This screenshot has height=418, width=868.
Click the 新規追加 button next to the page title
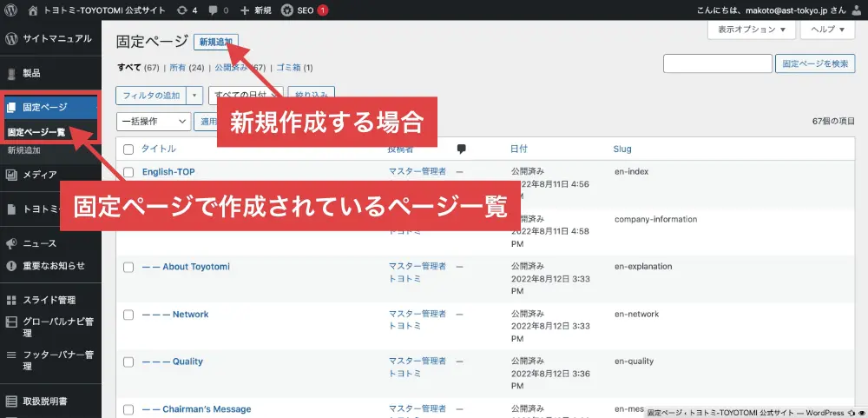(216, 42)
